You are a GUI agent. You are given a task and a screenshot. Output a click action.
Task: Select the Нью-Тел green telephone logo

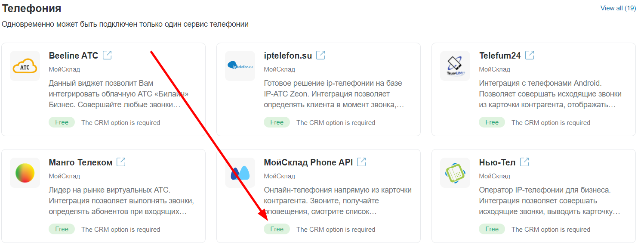[x=455, y=173]
